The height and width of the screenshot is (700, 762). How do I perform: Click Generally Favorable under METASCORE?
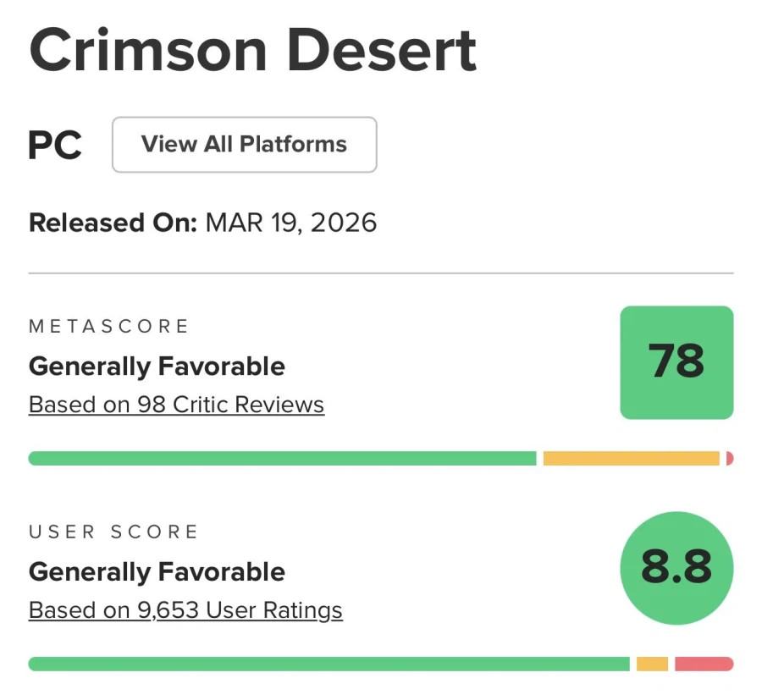tap(157, 367)
